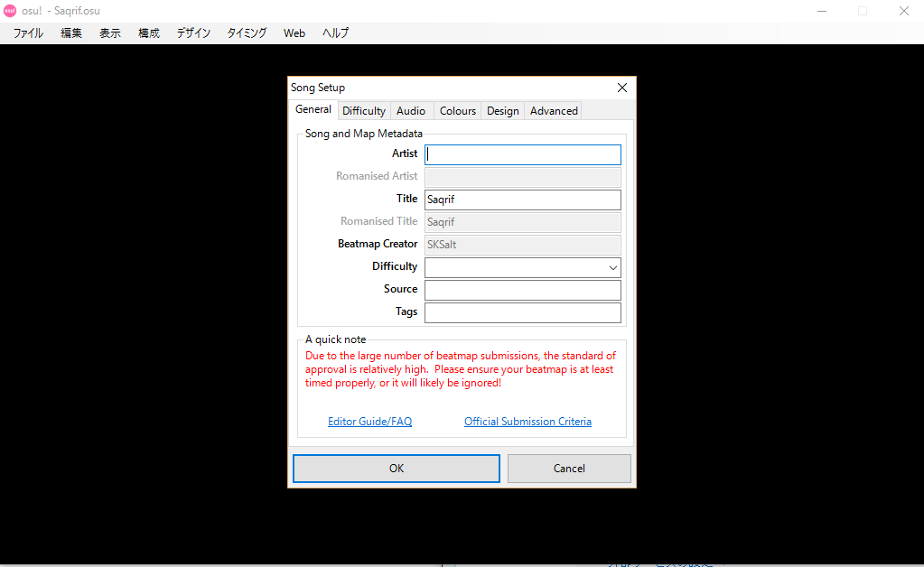Open the Web menu

pos(294,33)
